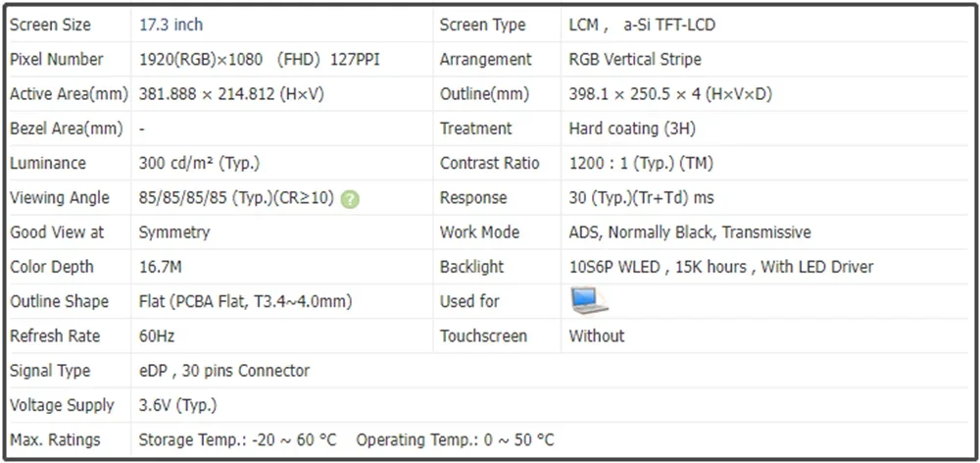Click the ADS, Normally Black, Transmissive text

(x=690, y=232)
